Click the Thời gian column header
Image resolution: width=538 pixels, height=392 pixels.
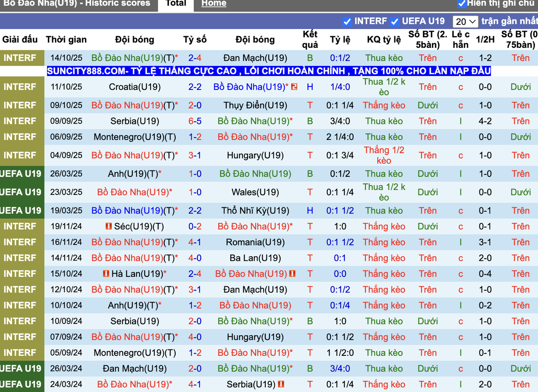[66, 39]
